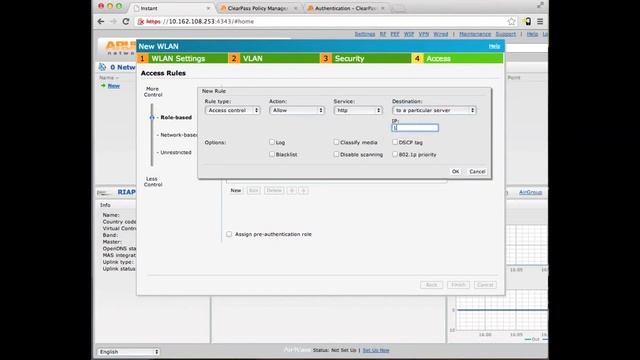
Task: Set access slider to Role-based
Action: (x=176, y=118)
